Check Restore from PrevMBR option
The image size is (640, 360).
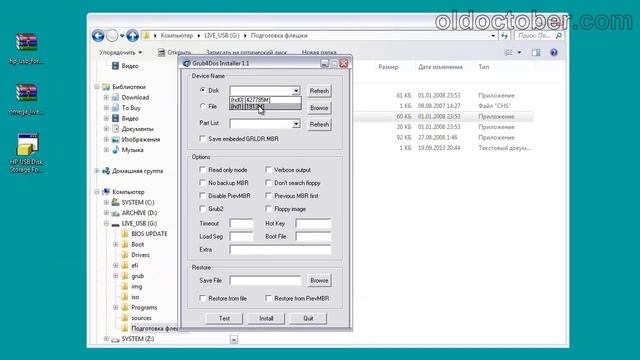[268, 298]
